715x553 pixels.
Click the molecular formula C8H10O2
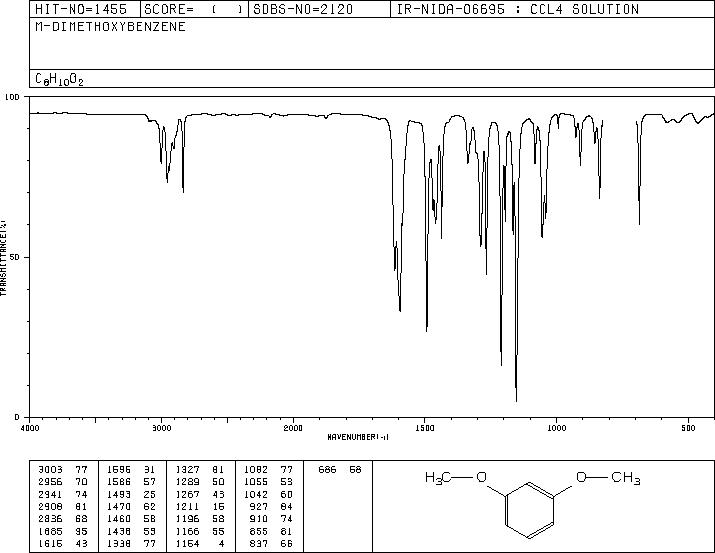click(59, 80)
